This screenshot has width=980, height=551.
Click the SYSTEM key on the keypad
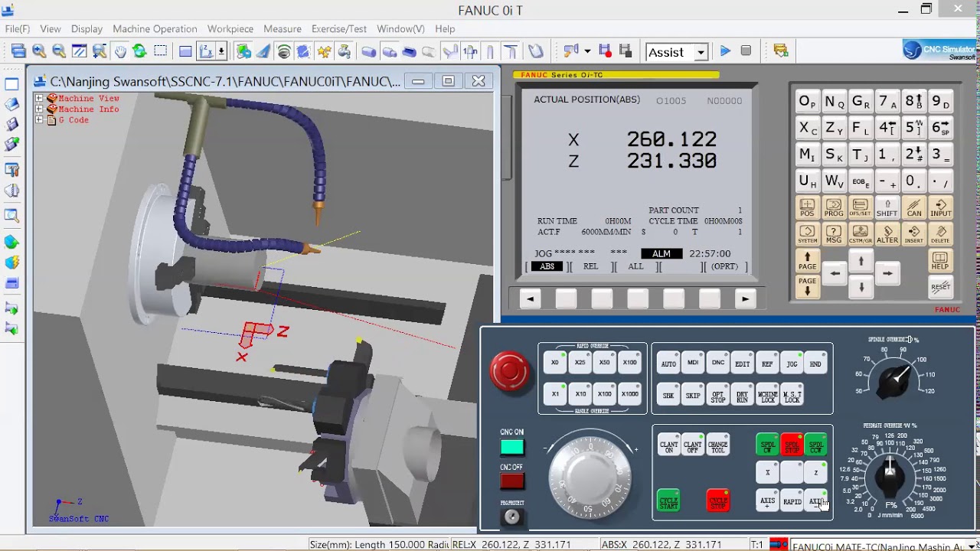[807, 234]
